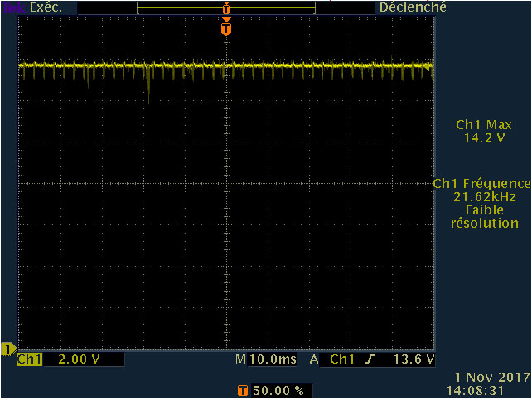The image size is (532, 400).
Task: Click the Exéc. run status text
Action: click(46, 7)
